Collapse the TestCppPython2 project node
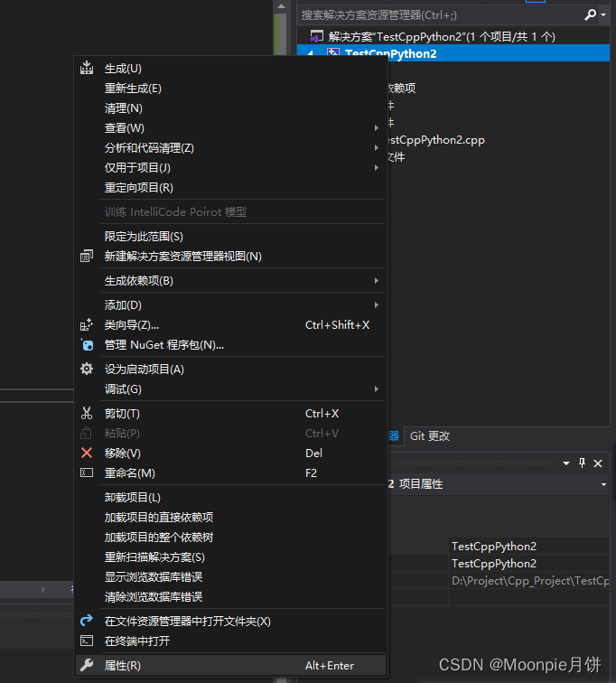Image resolution: width=616 pixels, height=683 pixels. (x=311, y=53)
